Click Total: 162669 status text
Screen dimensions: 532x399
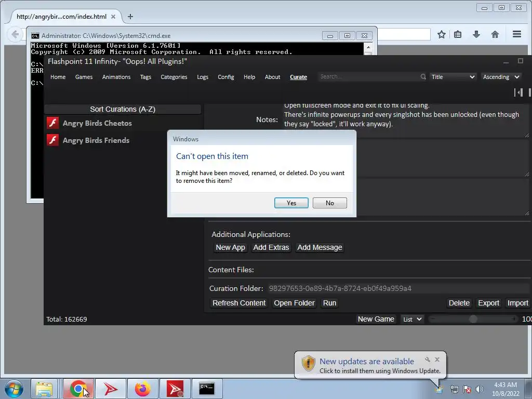66,320
